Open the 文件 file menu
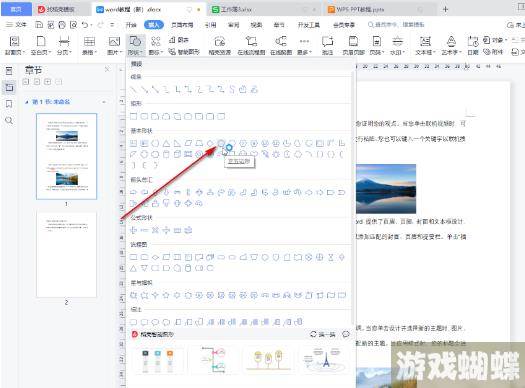 17,25
